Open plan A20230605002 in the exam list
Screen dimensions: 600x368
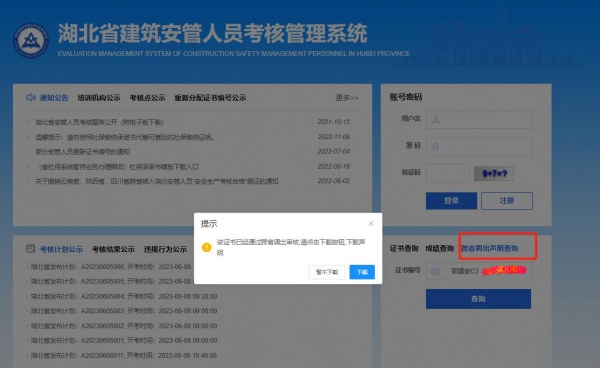pyautogui.click(x=124, y=326)
